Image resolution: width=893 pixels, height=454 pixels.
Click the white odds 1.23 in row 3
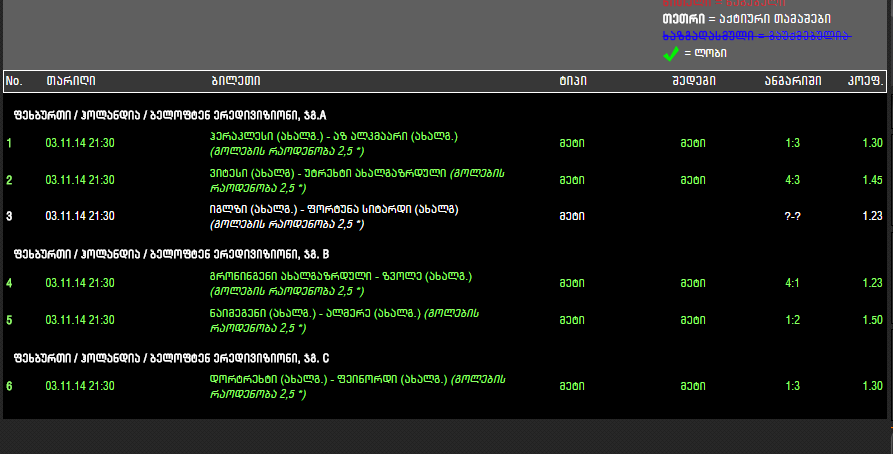(x=872, y=216)
